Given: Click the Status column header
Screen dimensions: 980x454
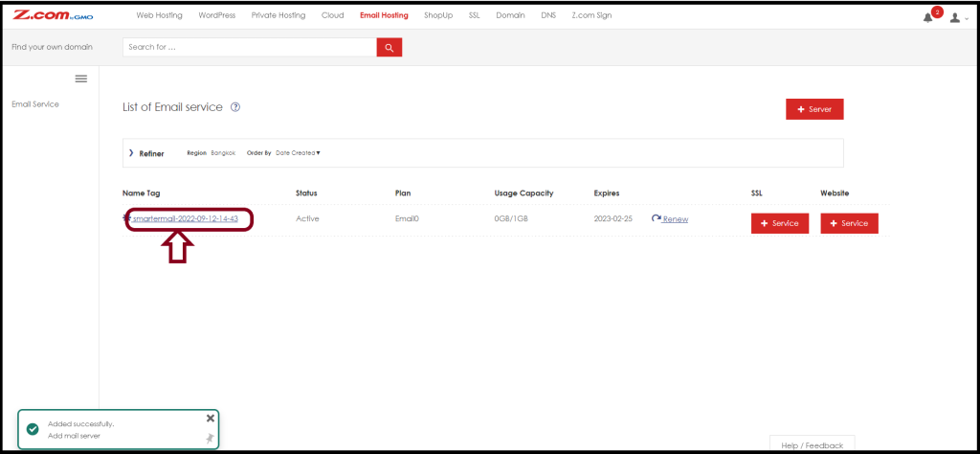Looking at the screenshot, I should pyautogui.click(x=306, y=193).
